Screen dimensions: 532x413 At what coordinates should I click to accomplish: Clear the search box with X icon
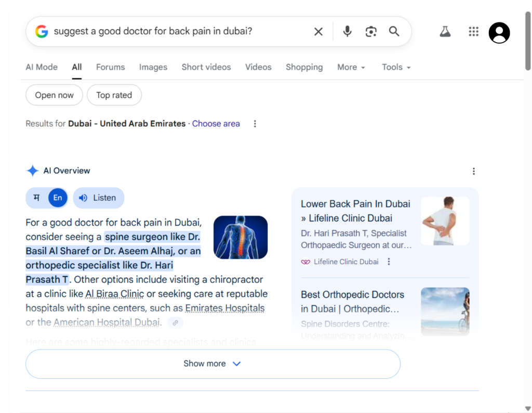pyautogui.click(x=318, y=32)
